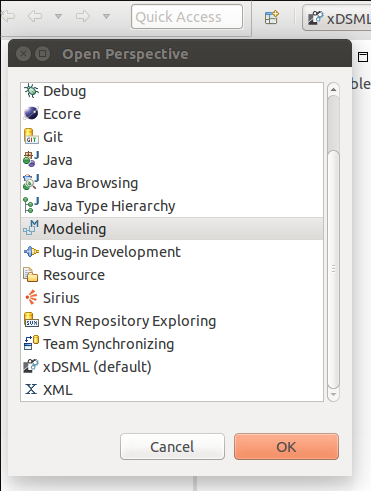
Task: Click scrollbar up arrow in perspective list
Action: 333,89
